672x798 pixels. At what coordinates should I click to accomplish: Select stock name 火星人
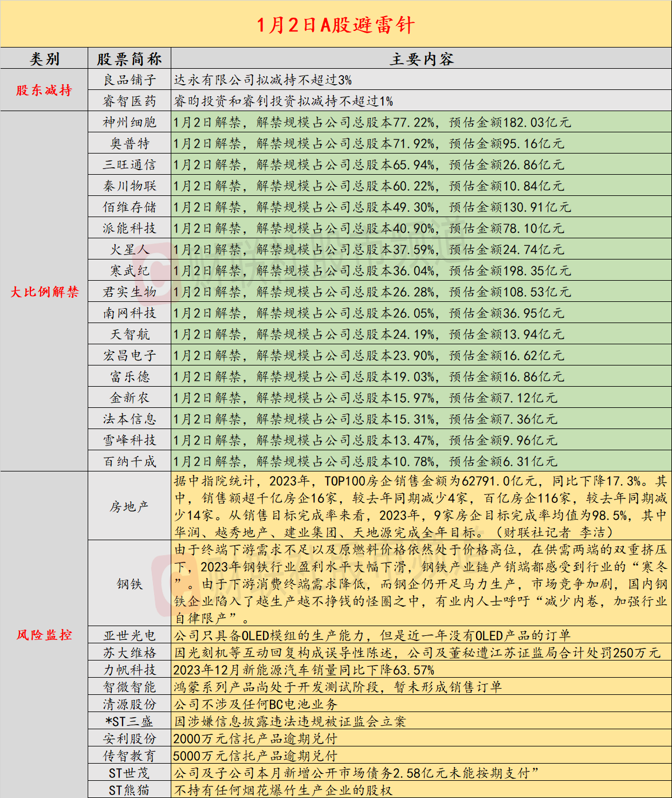click(129, 249)
